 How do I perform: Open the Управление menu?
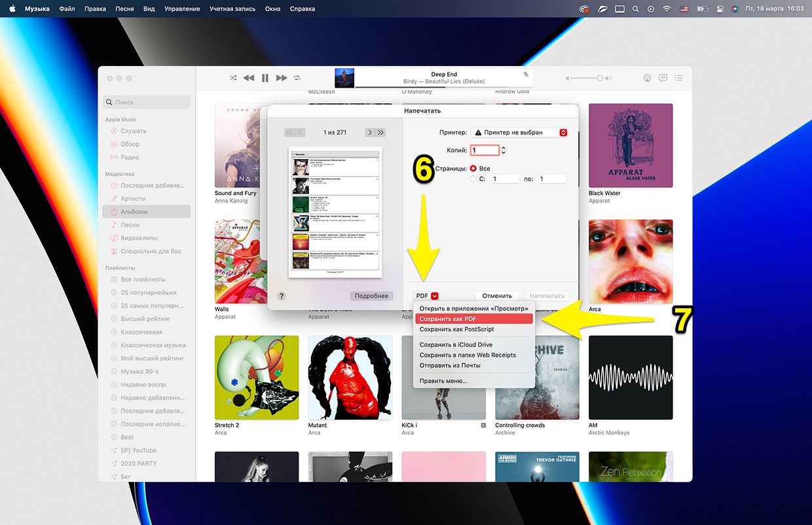coord(182,9)
